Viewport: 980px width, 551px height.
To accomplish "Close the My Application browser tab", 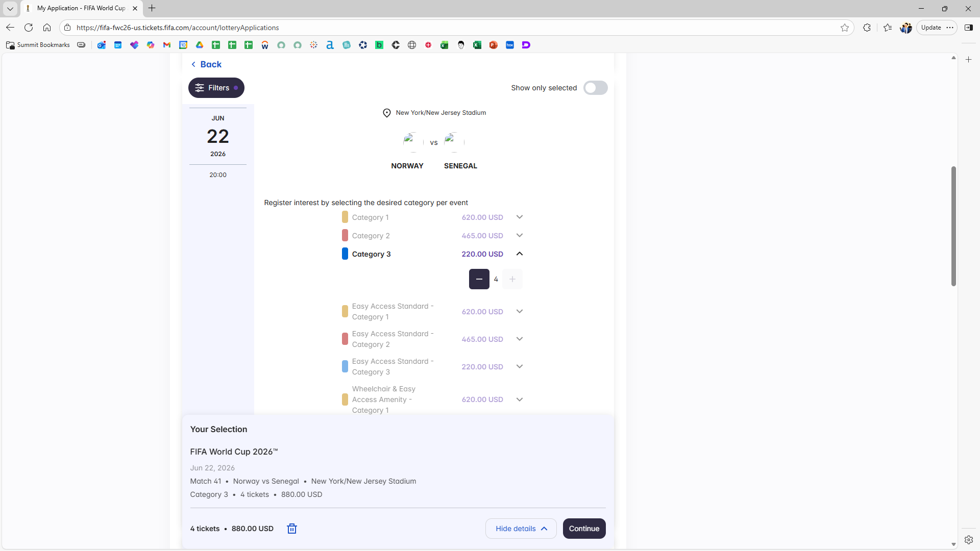I will tap(135, 8).
